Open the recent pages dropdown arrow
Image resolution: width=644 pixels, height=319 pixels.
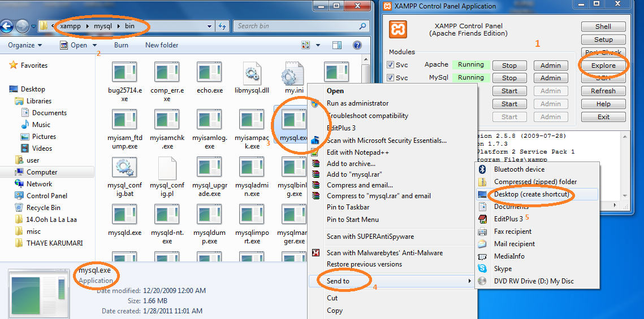coord(33,27)
